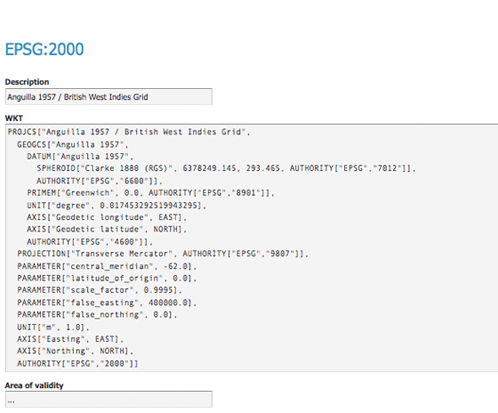Viewport: 498px width, 413px height.
Task: Click the Description input field
Action: [x=109, y=97]
